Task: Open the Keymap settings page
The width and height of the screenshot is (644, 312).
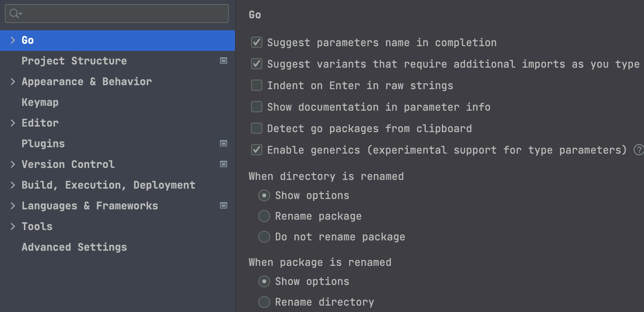Action: click(40, 102)
